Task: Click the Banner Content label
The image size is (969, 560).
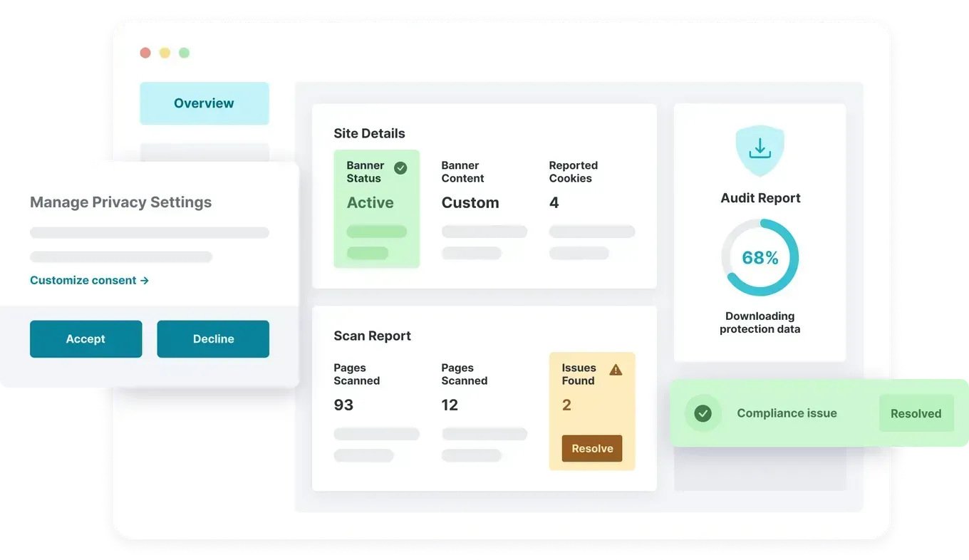Action: point(463,172)
